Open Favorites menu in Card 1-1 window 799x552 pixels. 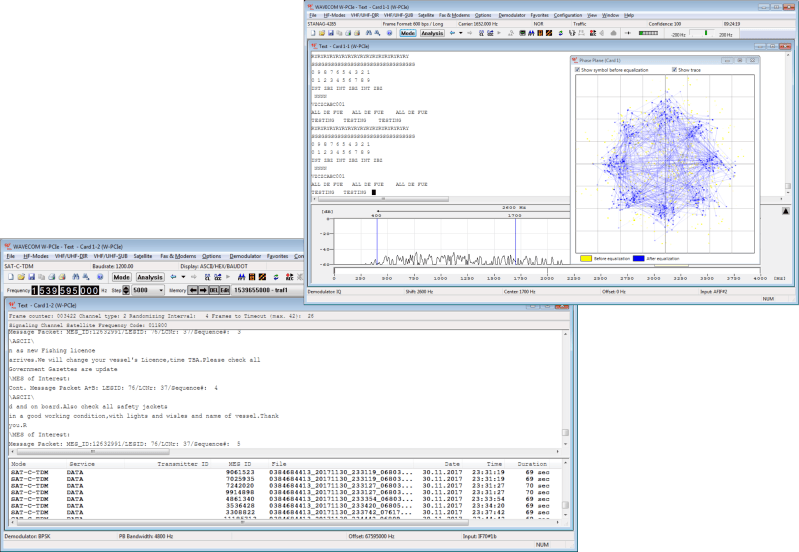point(539,15)
